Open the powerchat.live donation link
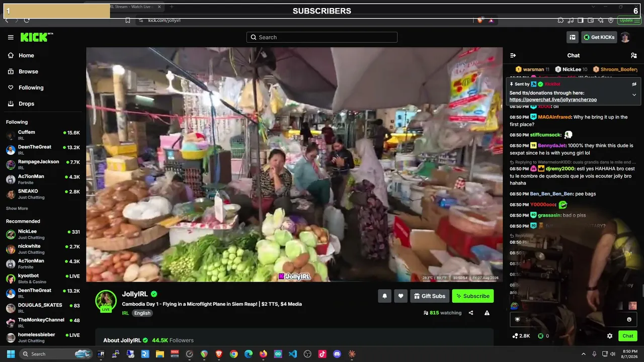This screenshot has width=644, height=362. [553, 100]
